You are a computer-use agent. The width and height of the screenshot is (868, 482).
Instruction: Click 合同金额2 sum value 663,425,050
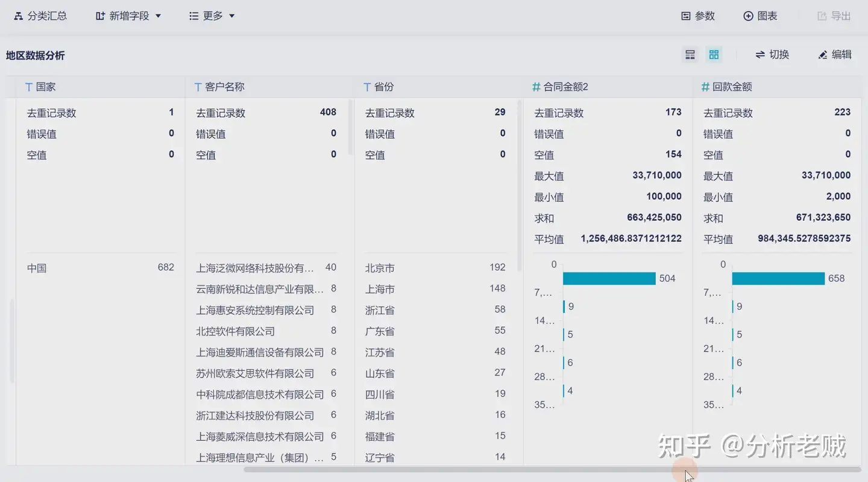point(654,217)
